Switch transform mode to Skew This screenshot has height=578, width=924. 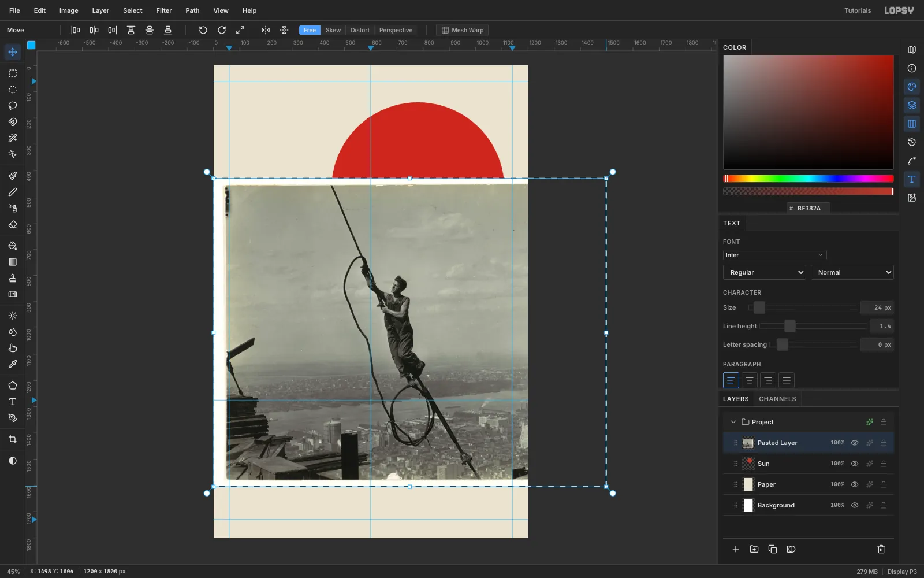333,30
